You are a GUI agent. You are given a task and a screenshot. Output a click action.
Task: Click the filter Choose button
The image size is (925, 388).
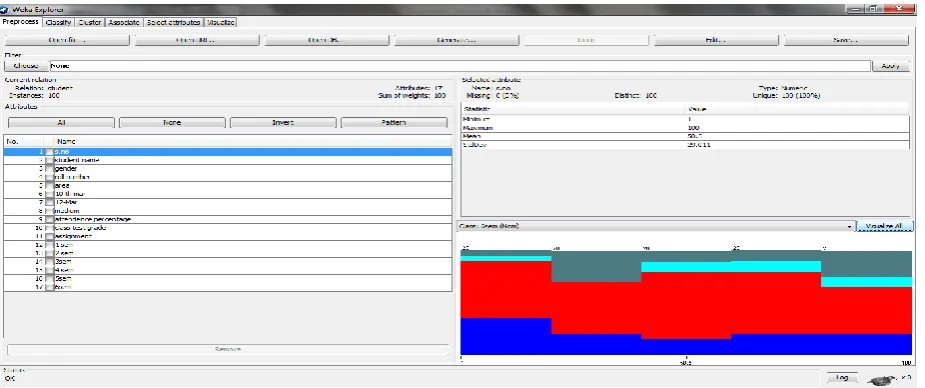[25, 66]
